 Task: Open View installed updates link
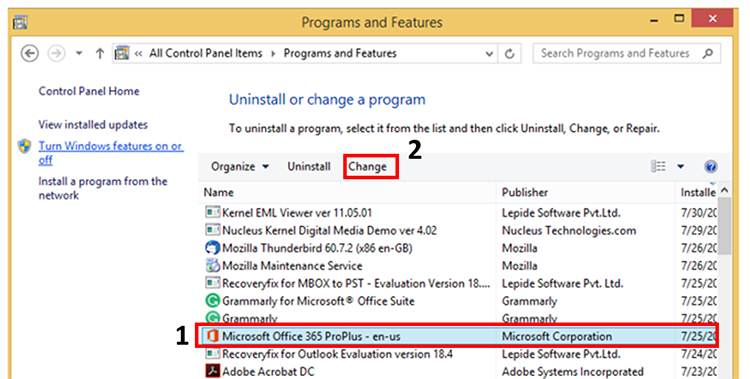(x=93, y=125)
